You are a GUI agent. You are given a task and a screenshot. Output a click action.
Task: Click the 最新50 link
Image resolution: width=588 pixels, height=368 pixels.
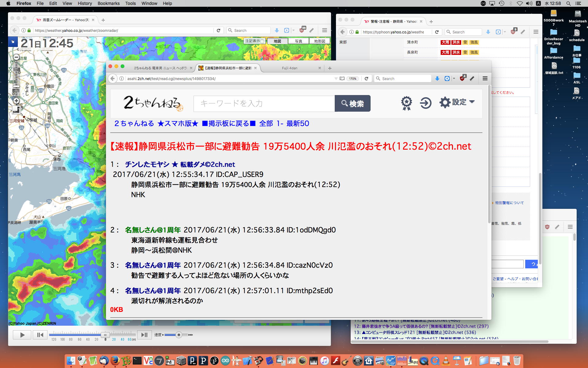coord(298,123)
